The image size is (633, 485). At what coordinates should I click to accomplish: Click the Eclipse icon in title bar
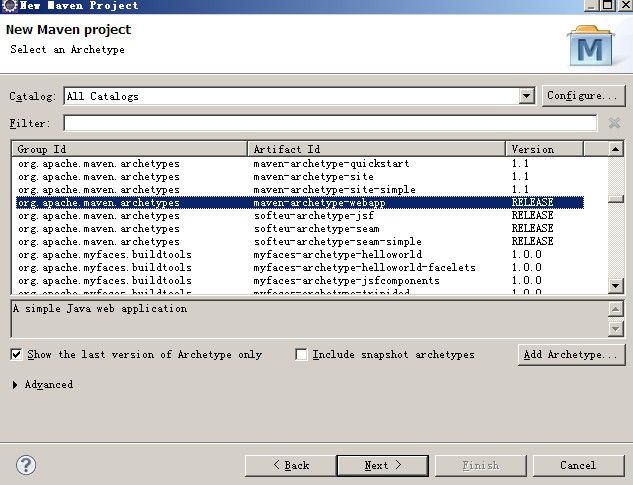pos(9,6)
